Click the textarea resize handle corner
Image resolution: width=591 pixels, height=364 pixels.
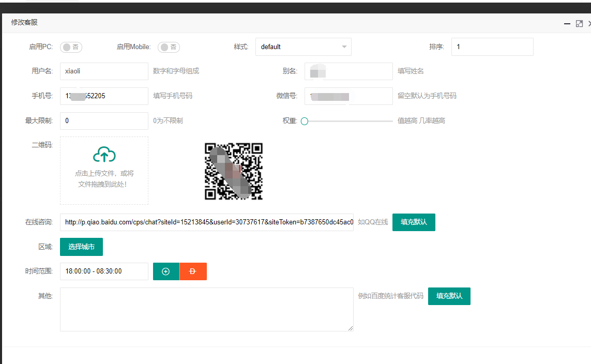click(x=351, y=328)
